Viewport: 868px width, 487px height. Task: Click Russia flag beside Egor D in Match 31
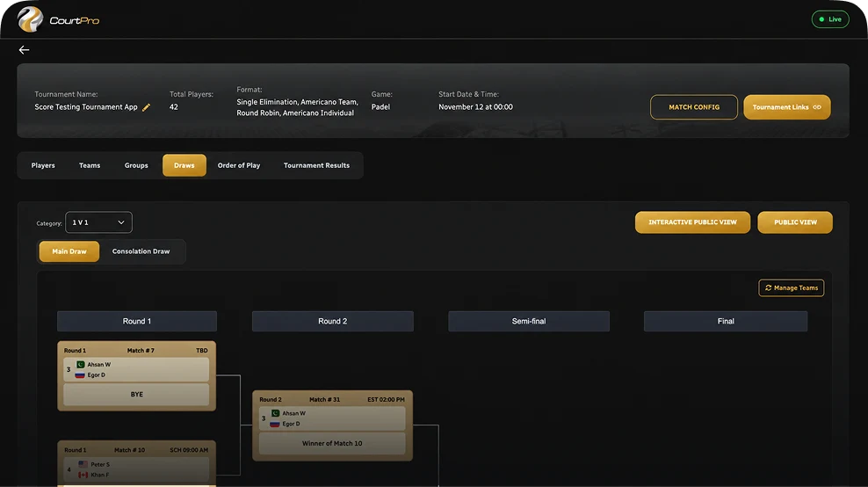[275, 424]
